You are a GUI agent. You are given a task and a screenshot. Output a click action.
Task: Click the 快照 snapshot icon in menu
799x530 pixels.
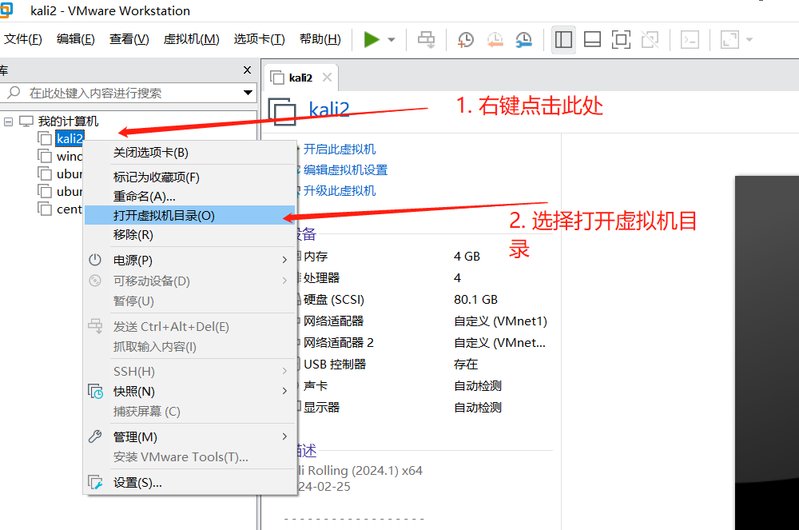pyautogui.click(x=95, y=391)
